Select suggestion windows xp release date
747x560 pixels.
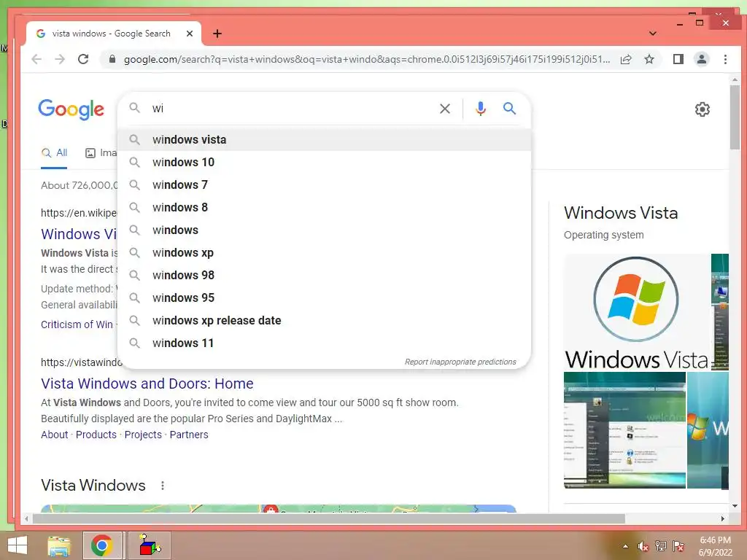coord(324,321)
